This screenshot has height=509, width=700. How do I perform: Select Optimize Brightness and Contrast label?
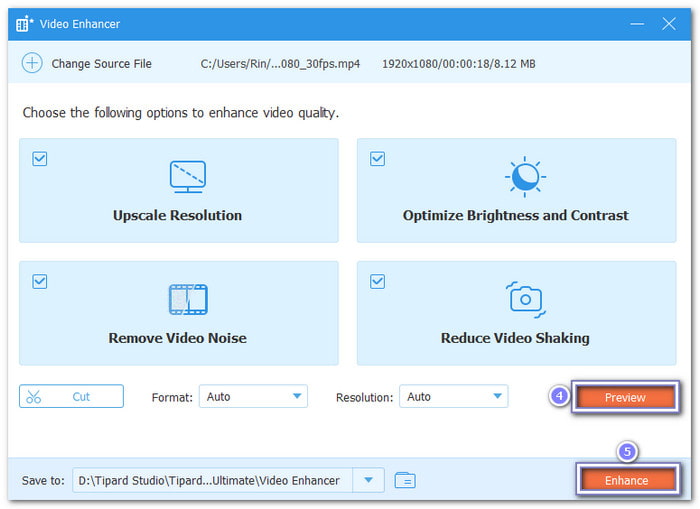[516, 215]
